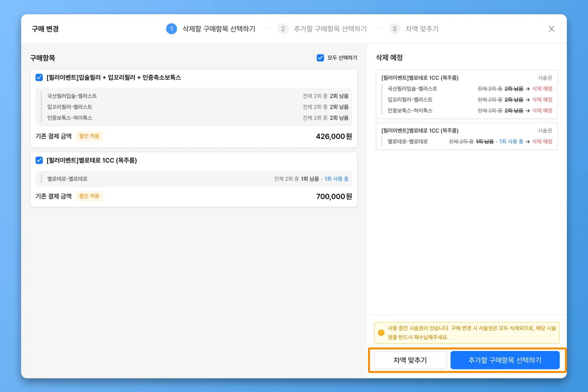Select 삭제할 구매항목 선택하기 step tab
The width and height of the screenshot is (588, 392).
pyautogui.click(x=219, y=29)
